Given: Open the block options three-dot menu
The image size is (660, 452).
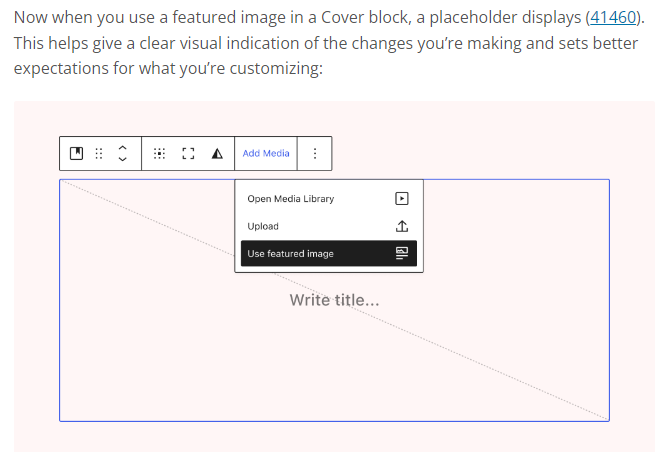Looking at the screenshot, I should tap(315, 153).
